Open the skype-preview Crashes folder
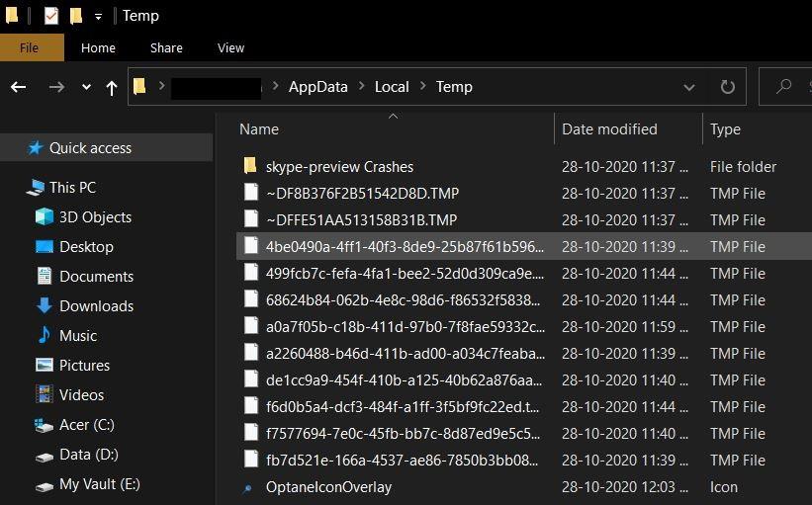The width and height of the screenshot is (812, 505). [339, 167]
